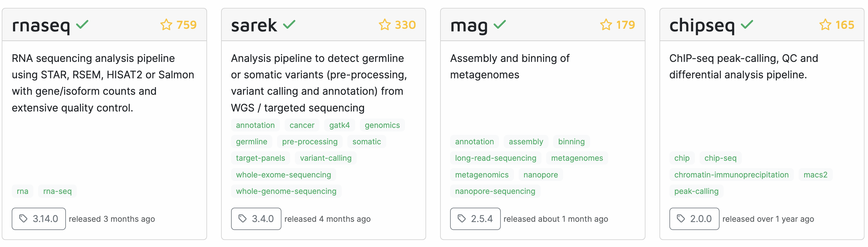Screen dimensions: 868x247
Task: Click the green checkmark next to chipseq
Action: point(747,24)
